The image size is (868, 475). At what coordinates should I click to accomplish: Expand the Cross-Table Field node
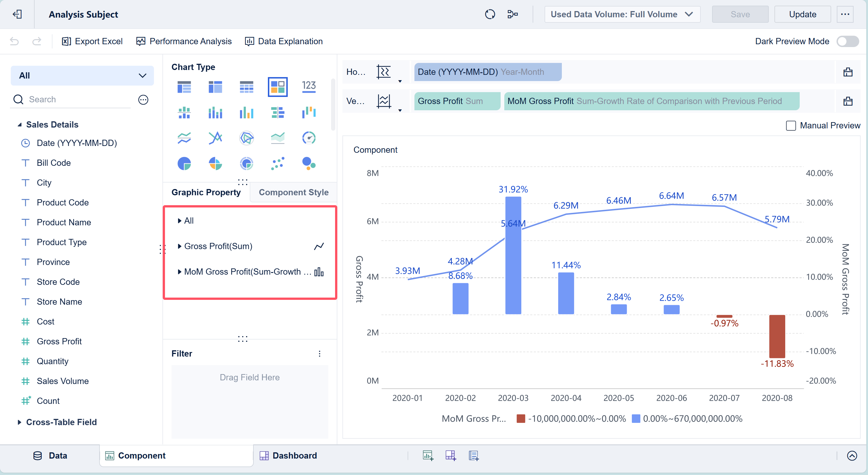(x=20, y=422)
